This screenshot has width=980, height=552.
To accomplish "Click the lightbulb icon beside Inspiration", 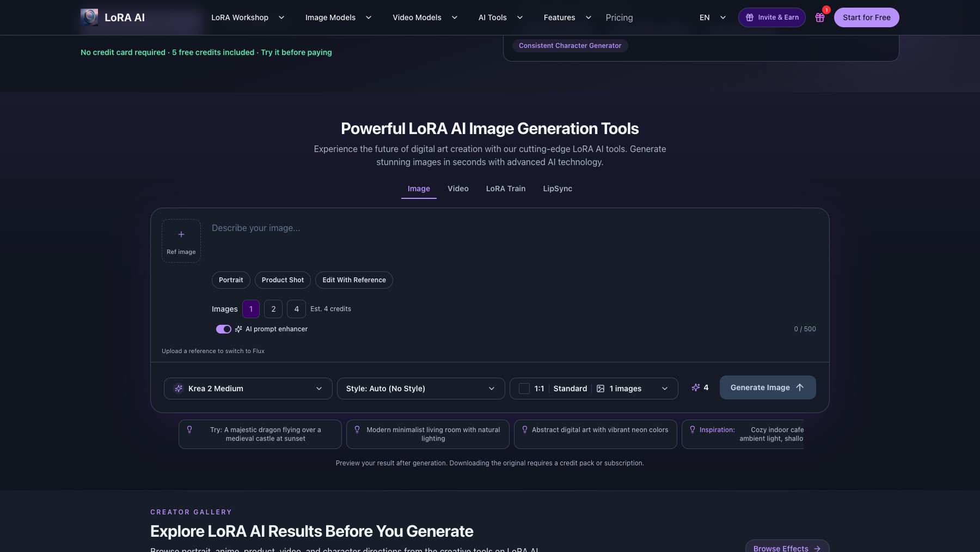I will 693,429.
